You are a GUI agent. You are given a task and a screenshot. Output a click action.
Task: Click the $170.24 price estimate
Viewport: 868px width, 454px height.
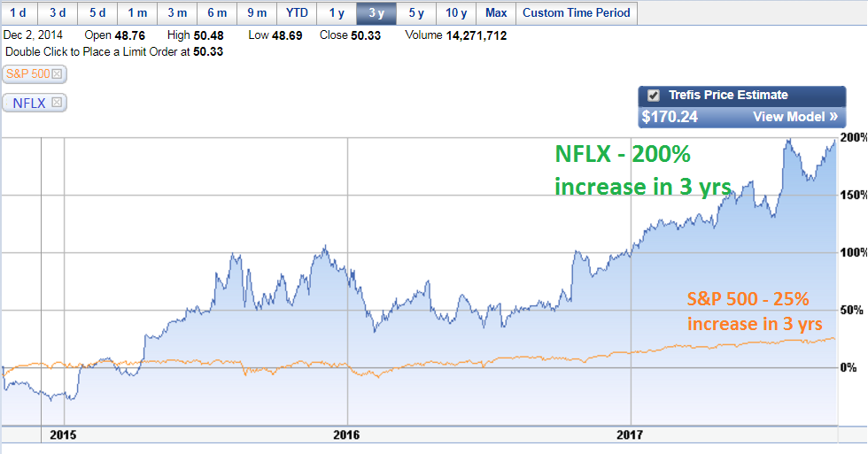670,117
